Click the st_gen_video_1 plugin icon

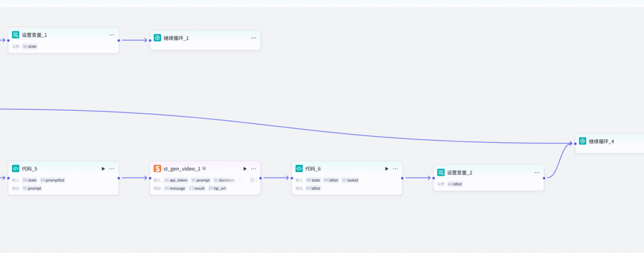tap(157, 168)
